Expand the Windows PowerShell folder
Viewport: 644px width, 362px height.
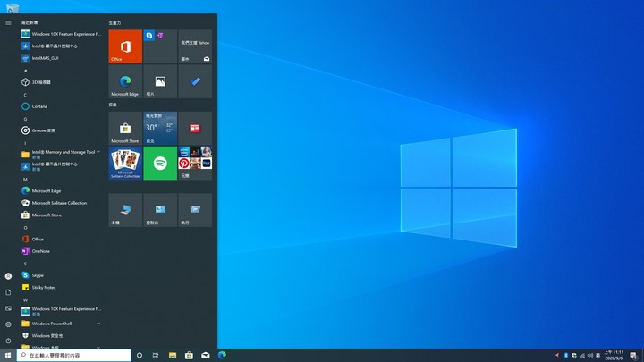pos(61,324)
